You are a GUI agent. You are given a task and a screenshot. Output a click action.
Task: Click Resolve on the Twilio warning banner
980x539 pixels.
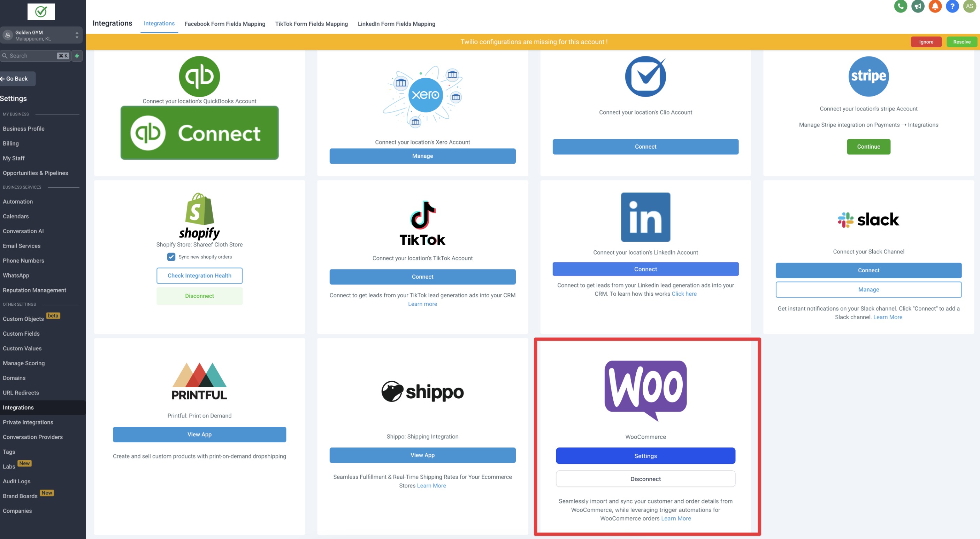tap(962, 42)
